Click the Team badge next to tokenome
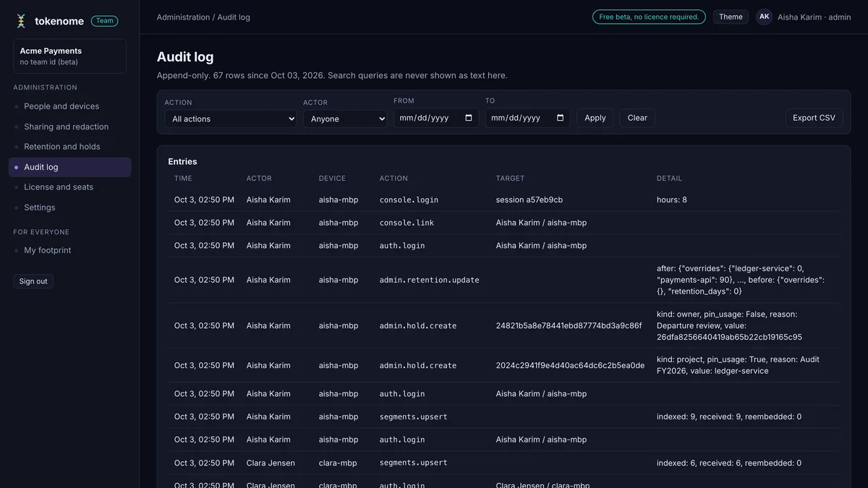The height and width of the screenshot is (488, 868). (x=105, y=21)
